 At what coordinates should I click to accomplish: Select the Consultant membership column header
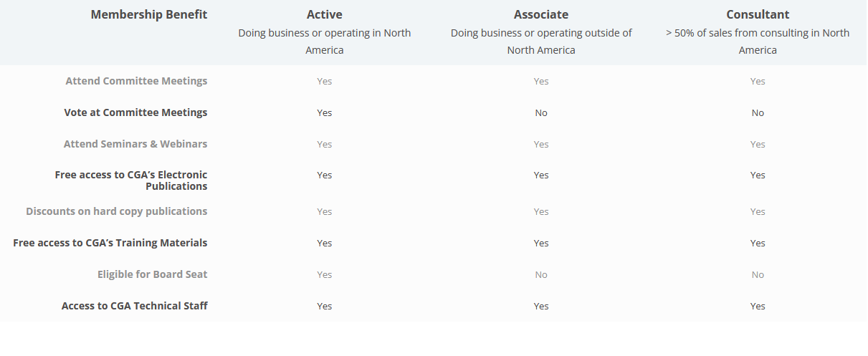point(758,14)
